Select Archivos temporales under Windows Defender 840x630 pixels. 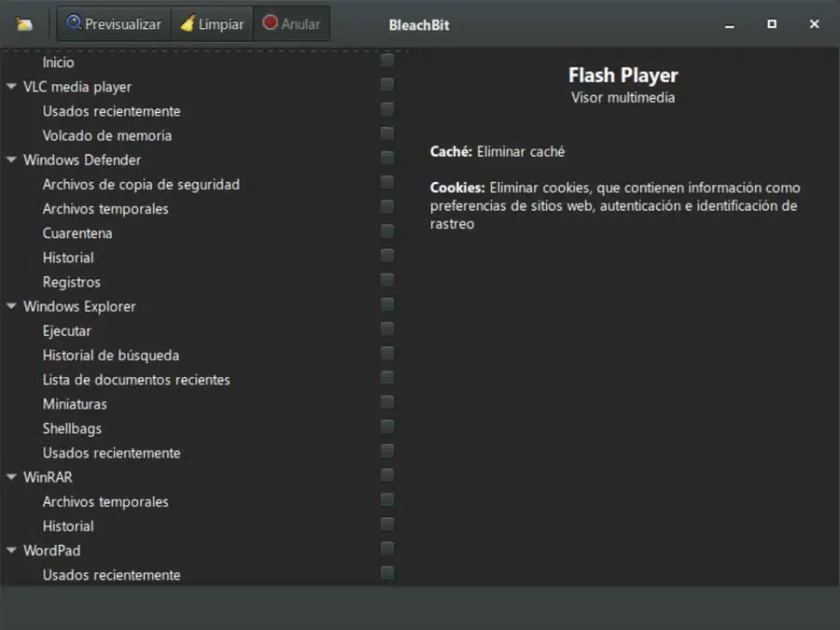[x=105, y=209]
